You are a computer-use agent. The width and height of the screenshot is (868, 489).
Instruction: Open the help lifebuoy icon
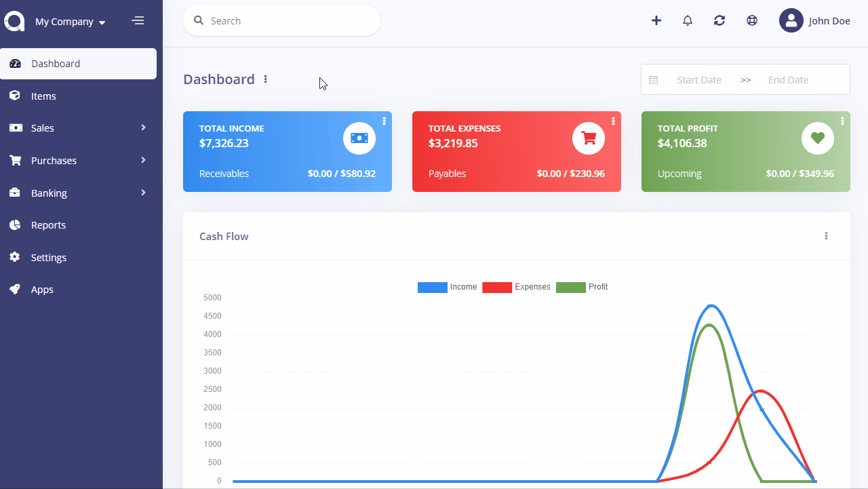tap(751, 20)
